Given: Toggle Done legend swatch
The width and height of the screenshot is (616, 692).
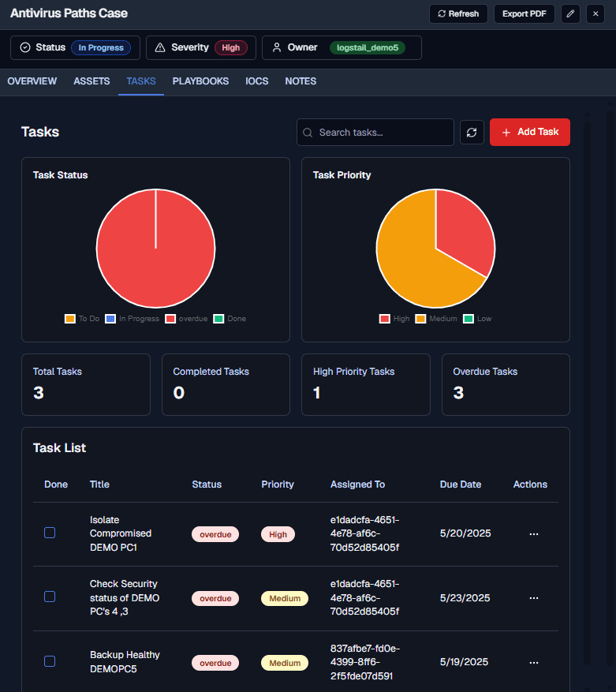Looking at the screenshot, I should point(218,319).
